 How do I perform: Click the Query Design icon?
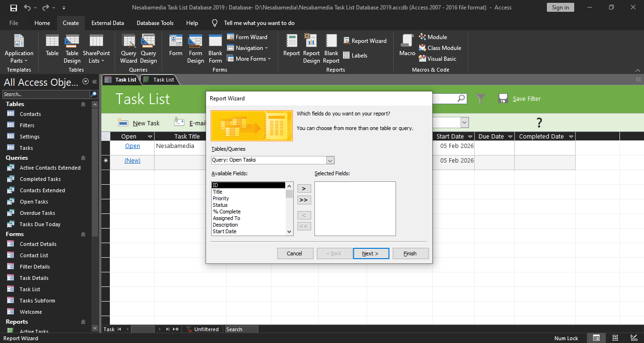click(x=148, y=49)
